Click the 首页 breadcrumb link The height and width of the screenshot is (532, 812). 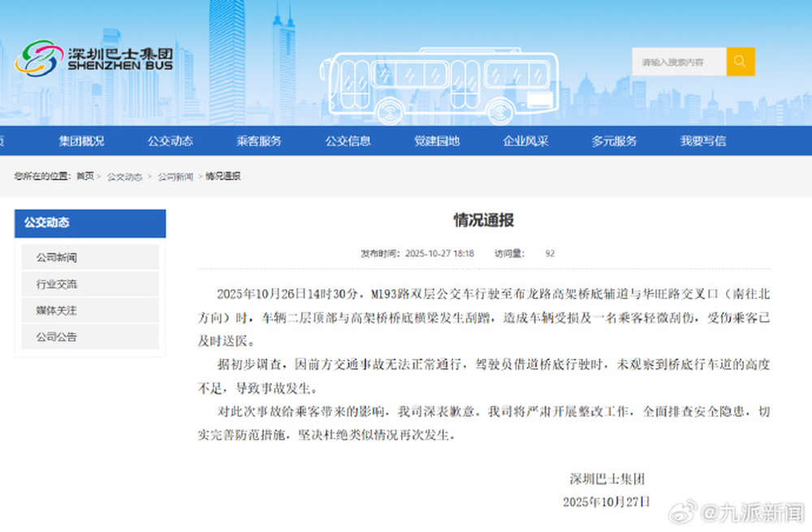pos(85,176)
